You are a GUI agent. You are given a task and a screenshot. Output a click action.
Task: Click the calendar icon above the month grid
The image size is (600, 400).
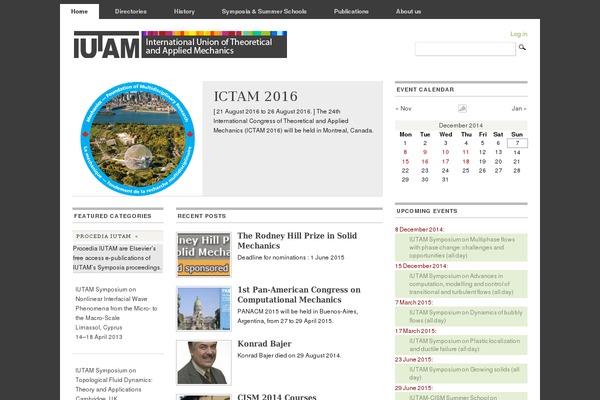pyautogui.click(x=462, y=109)
